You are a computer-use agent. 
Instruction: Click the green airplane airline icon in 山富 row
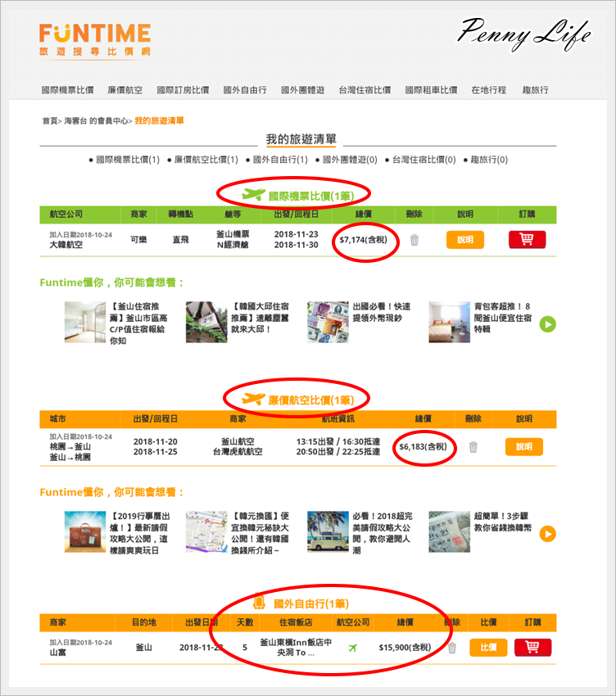[x=352, y=648]
